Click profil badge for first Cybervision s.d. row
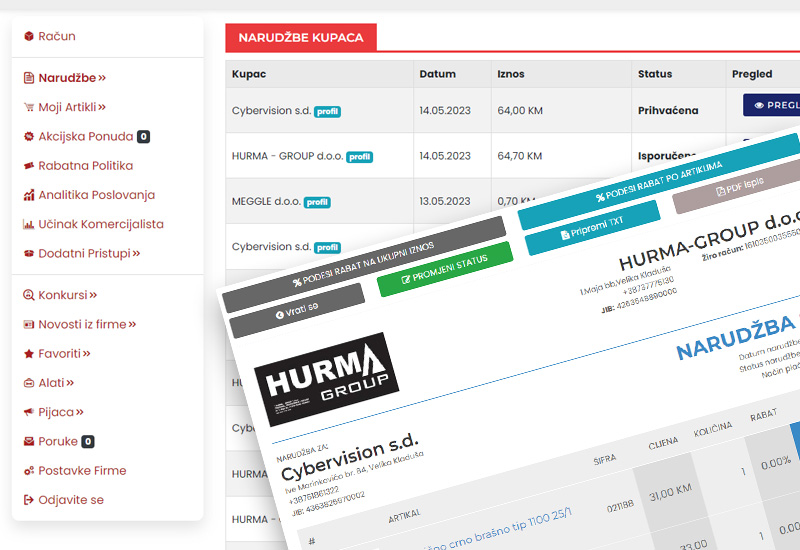This screenshot has height=550, width=800. [x=327, y=111]
